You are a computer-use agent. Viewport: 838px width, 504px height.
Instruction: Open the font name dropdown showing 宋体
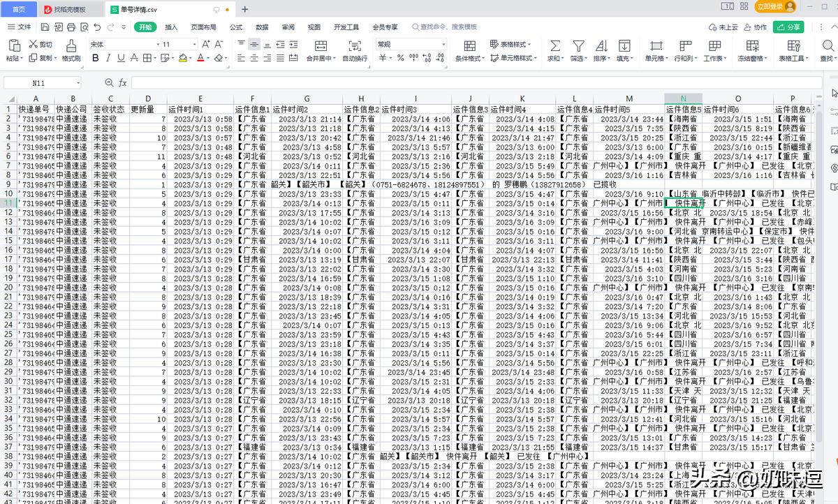point(121,44)
